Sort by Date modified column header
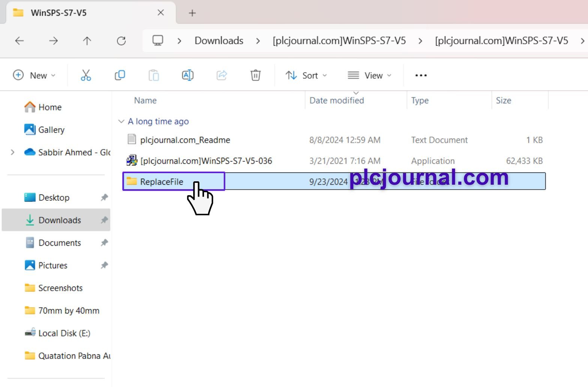 (x=336, y=100)
